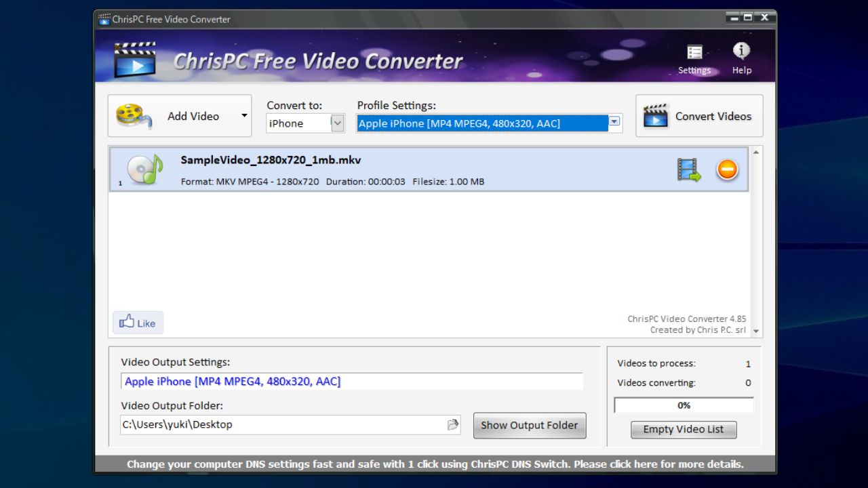Click the Show Output Folder button
Image resolution: width=868 pixels, height=488 pixels.
530,426
